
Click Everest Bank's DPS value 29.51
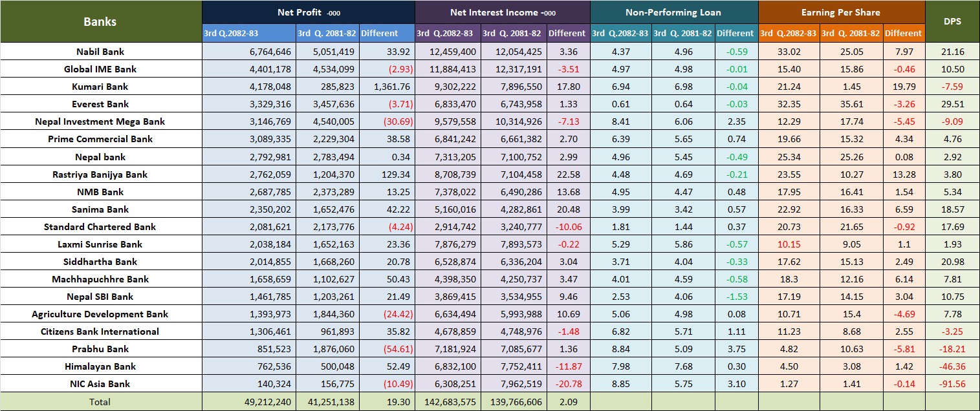[x=952, y=104]
